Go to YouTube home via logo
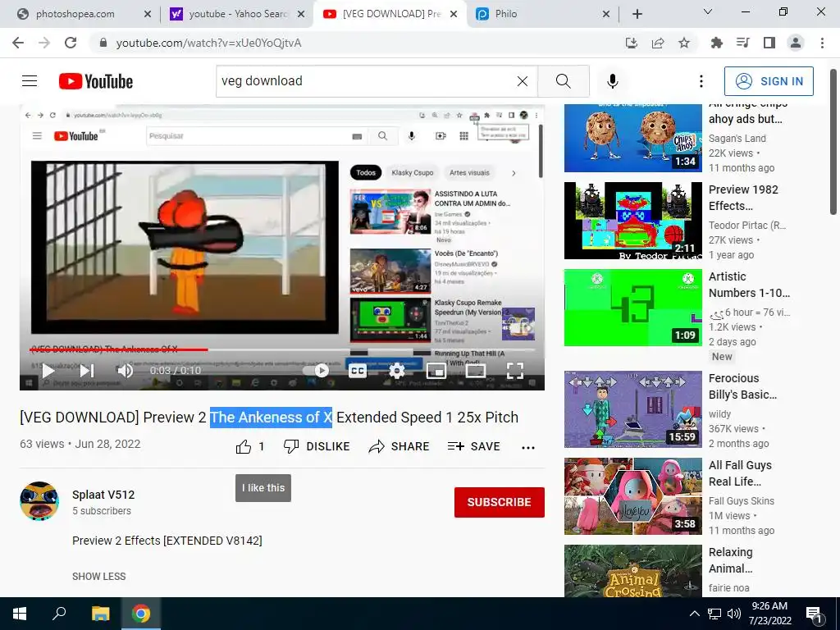840x630 pixels. click(x=96, y=81)
